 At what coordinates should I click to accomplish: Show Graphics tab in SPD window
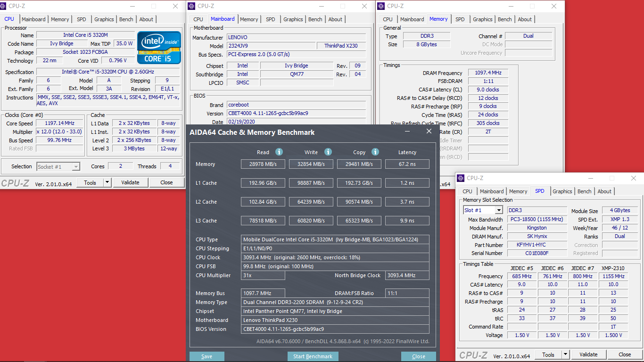(x=562, y=191)
